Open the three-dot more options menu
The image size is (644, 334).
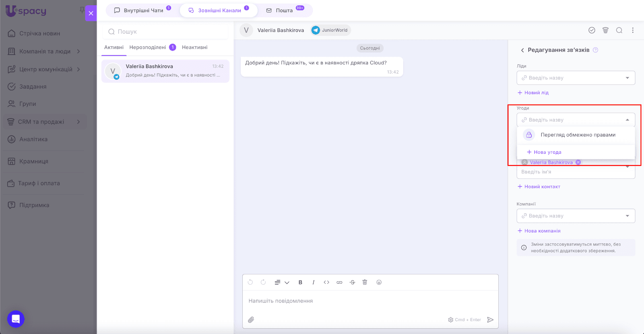[633, 30]
